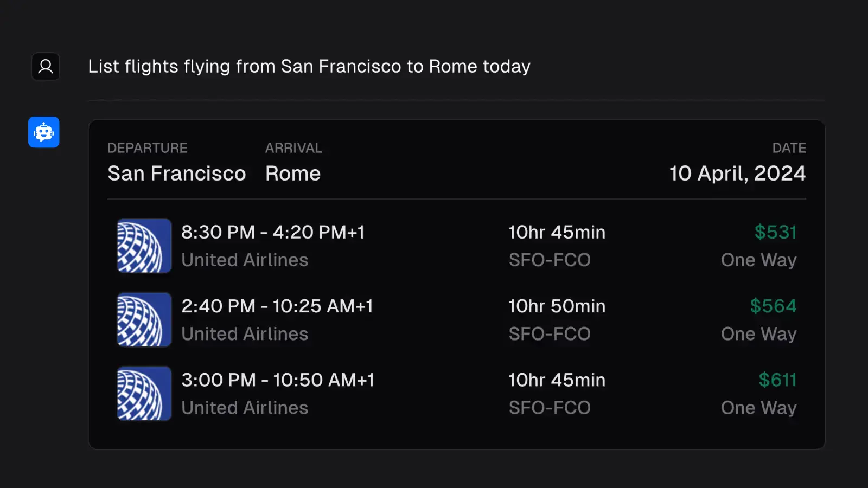This screenshot has width=868, height=488.
Task: Click the user avatar icon
Action: pos(46,67)
